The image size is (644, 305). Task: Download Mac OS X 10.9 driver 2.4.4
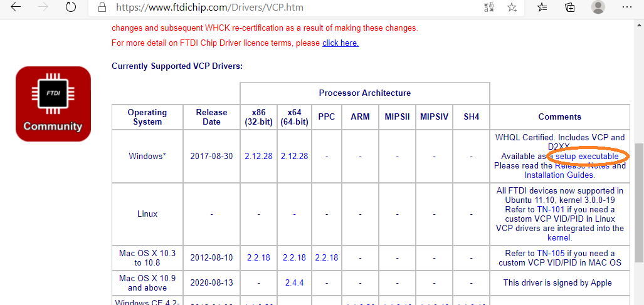295,283
